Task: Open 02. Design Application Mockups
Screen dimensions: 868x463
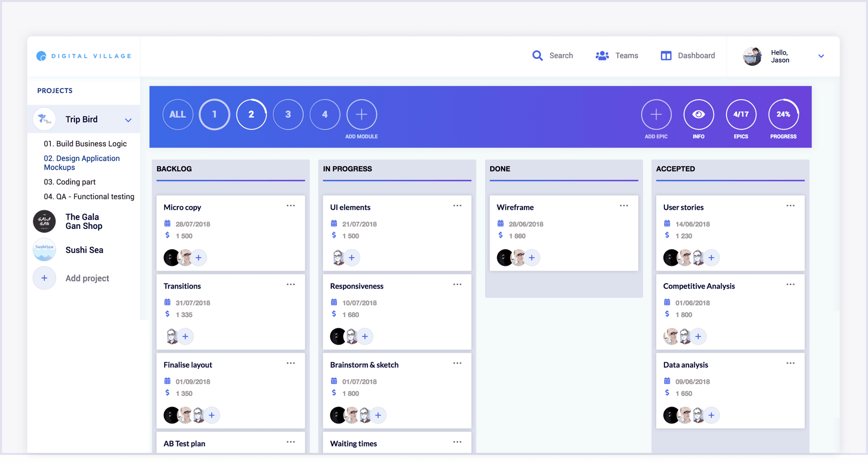Action: pyautogui.click(x=82, y=163)
